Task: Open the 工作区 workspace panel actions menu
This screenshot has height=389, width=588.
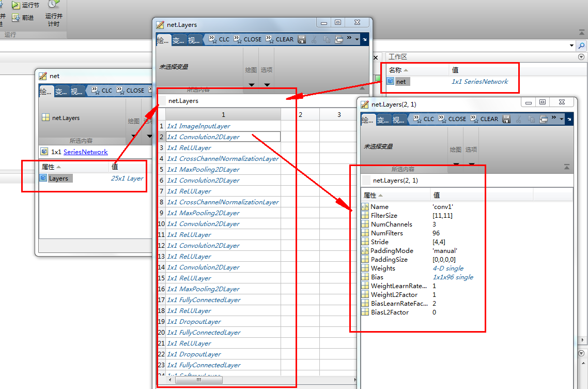Action: [581, 57]
